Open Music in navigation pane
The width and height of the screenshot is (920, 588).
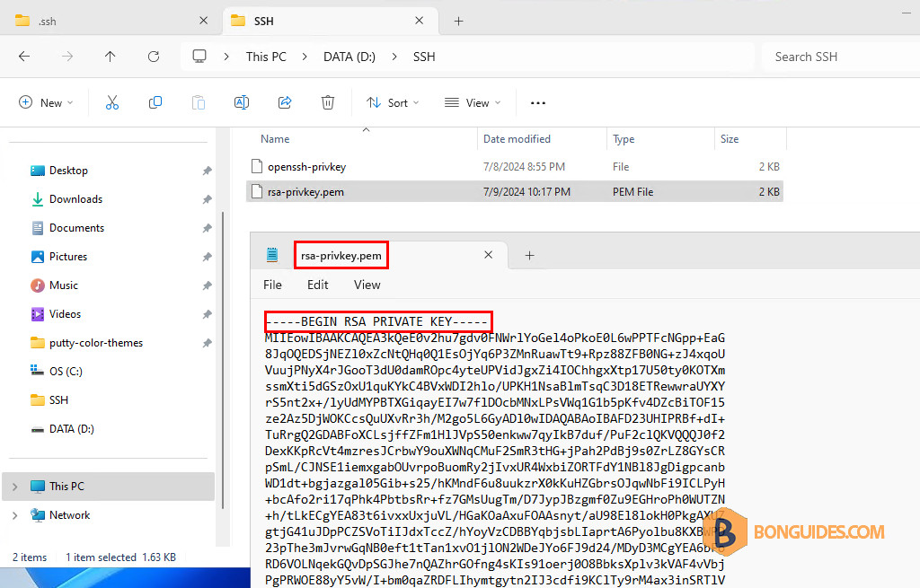(x=64, y=285)
